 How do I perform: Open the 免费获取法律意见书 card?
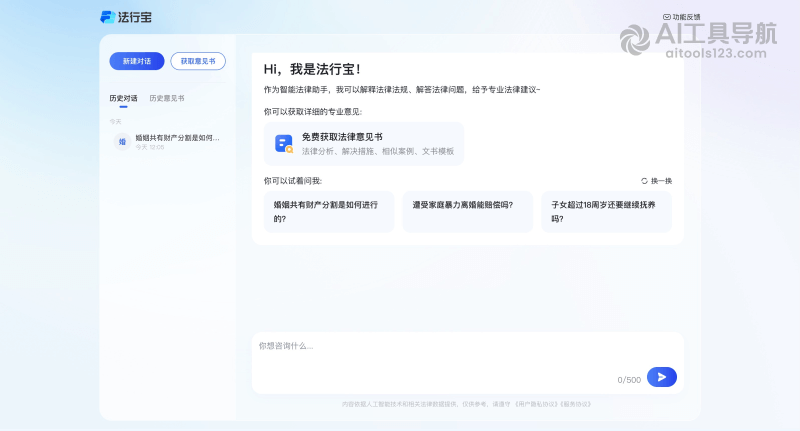coord(364,144)
